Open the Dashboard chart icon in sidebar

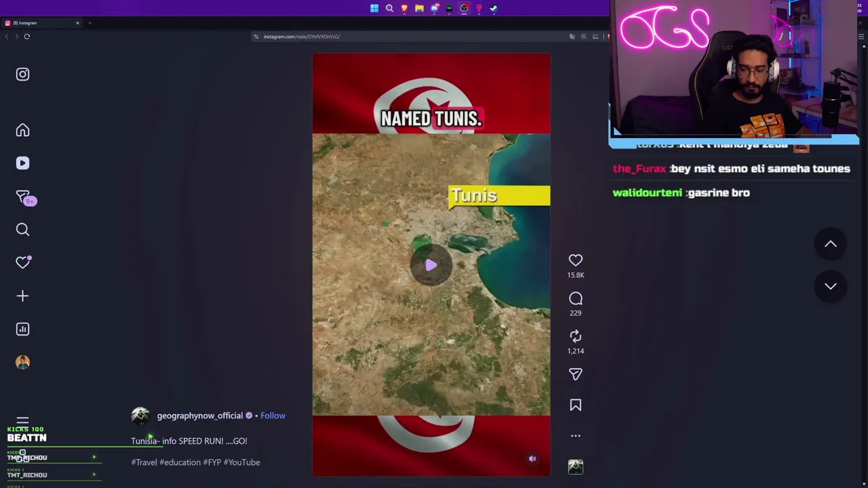(22, 329)
